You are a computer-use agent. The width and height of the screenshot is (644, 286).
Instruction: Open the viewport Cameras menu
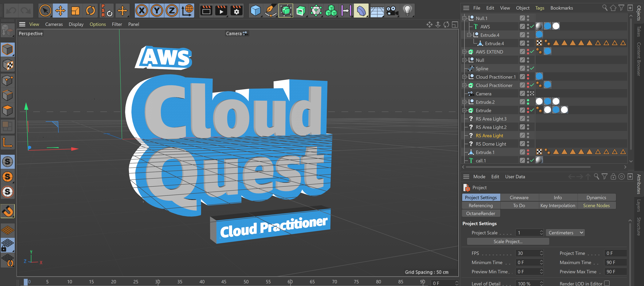click(54, 24)
